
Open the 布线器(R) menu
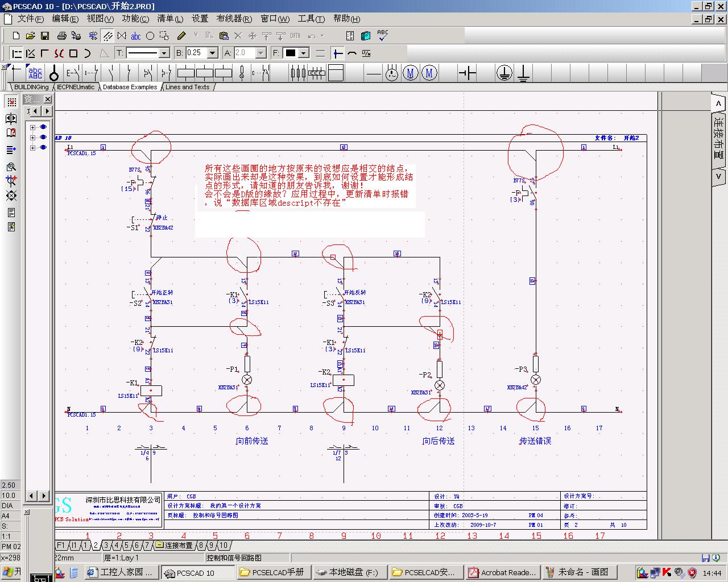(x=234, y=19)
